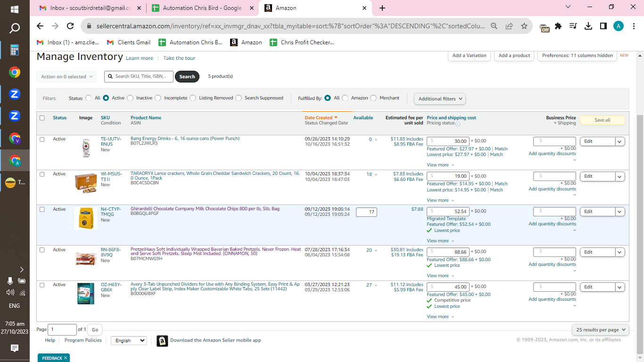Click the Add a Variation button
This screenshot has width=644, height=362.
469,56
